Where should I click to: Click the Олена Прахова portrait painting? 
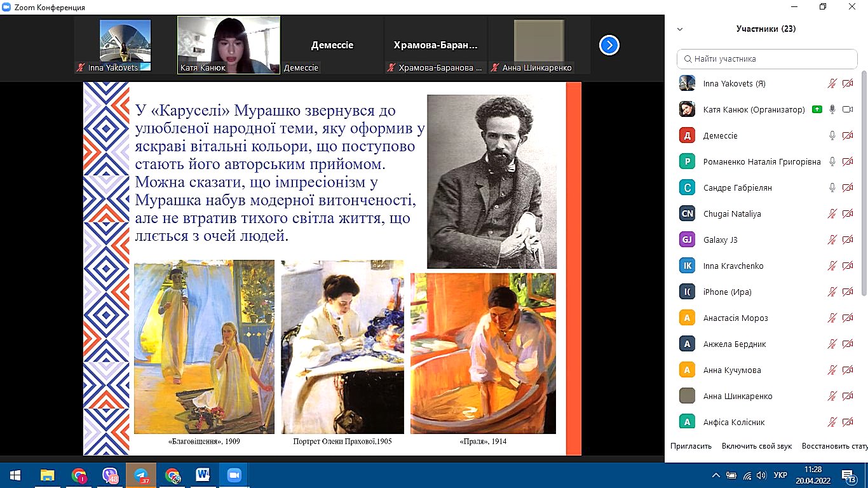coord(342,347)
